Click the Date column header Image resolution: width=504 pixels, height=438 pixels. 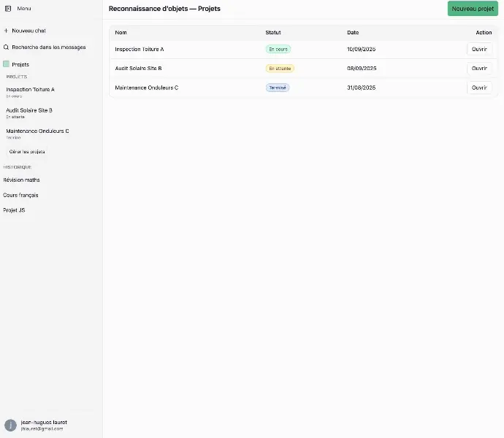click(x=353, y=32)
